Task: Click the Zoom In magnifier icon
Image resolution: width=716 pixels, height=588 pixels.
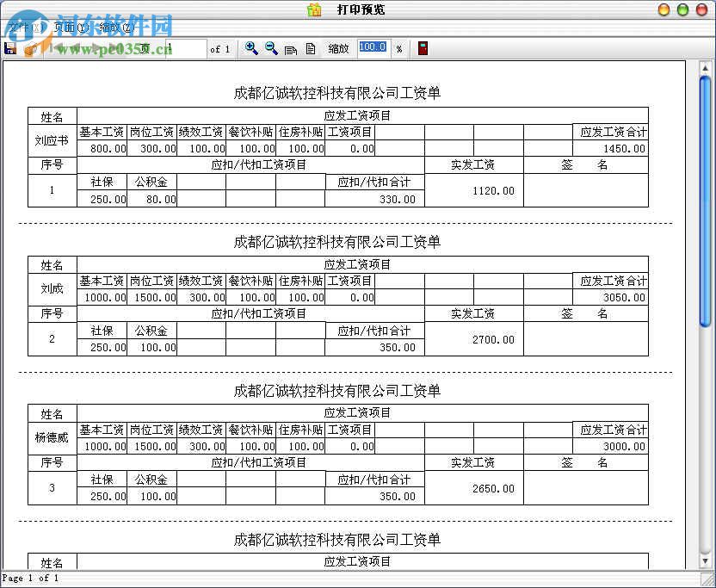Action: pyautogui.click(x=252, y=48)
